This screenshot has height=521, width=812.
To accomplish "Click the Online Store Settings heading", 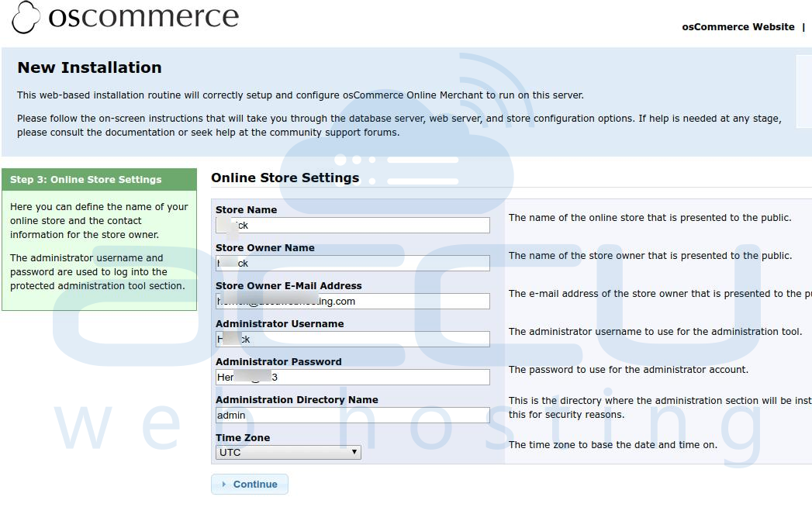I will pos(284,178).
